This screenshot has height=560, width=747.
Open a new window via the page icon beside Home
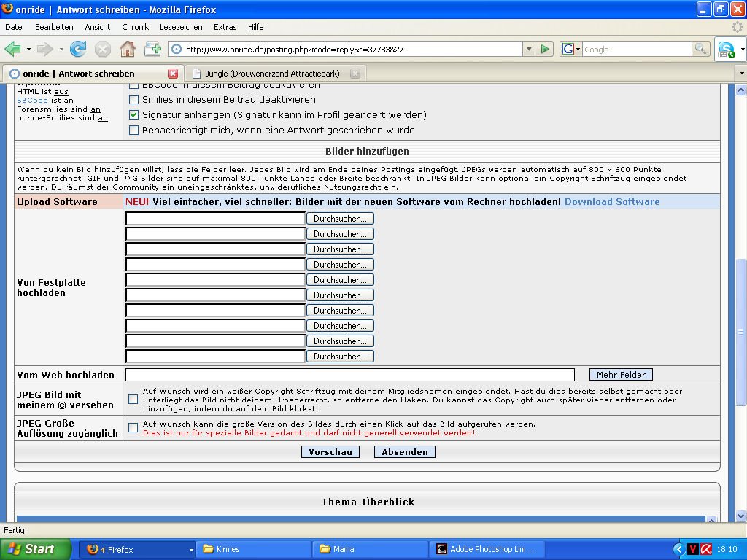153,49
